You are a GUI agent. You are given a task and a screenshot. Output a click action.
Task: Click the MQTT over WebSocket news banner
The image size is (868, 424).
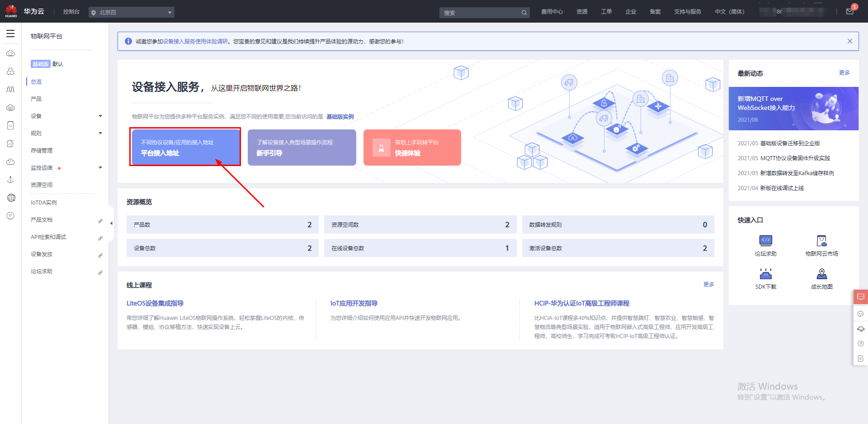[x=793, y=109]
